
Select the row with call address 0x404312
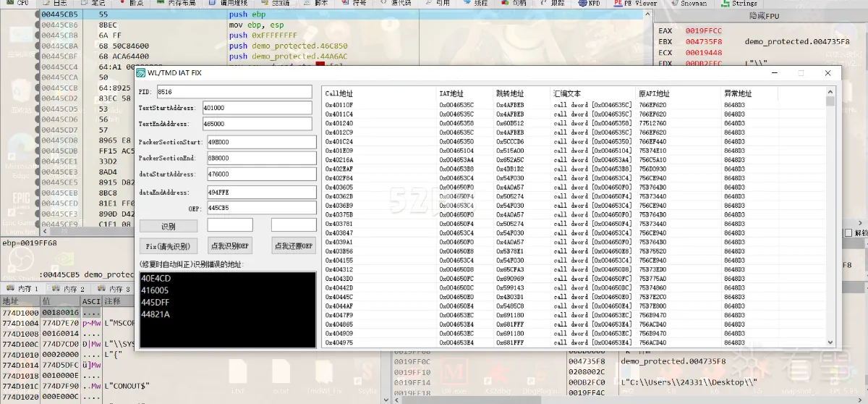pyautogui.click(x=574, y=269)
